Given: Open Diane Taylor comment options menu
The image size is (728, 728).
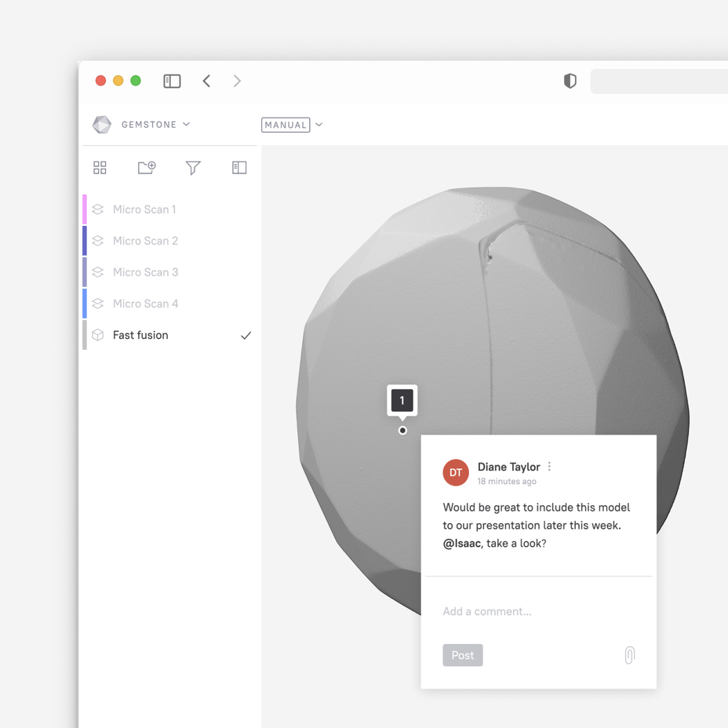Looking at the screenshot, I should [549, 467].
